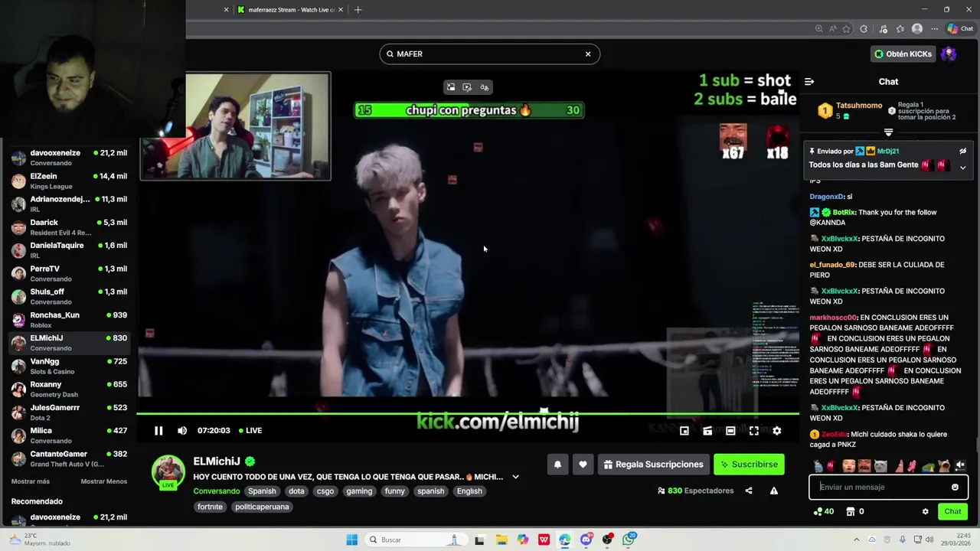Clear the MAFER search field

tap(588, 54)
